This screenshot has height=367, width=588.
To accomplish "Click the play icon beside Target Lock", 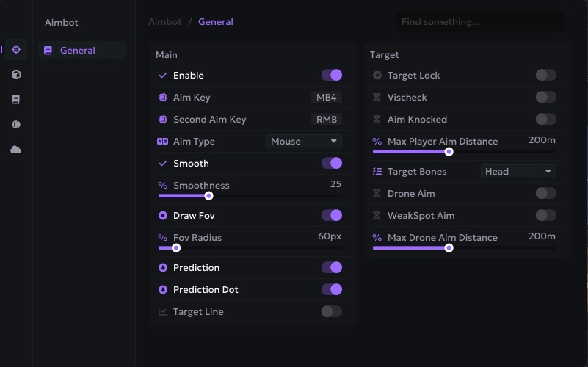I will coord(377,76).
